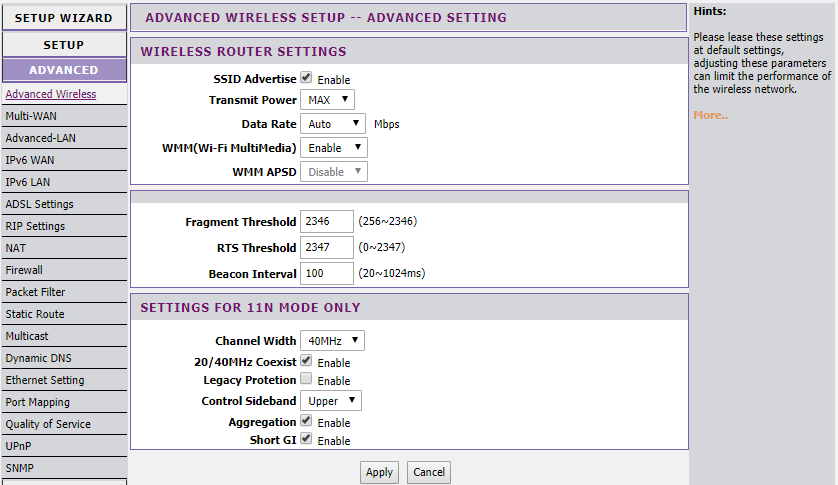
Task: Click the Settings For 11N Mode Only heading
Action: click(250, 307)
